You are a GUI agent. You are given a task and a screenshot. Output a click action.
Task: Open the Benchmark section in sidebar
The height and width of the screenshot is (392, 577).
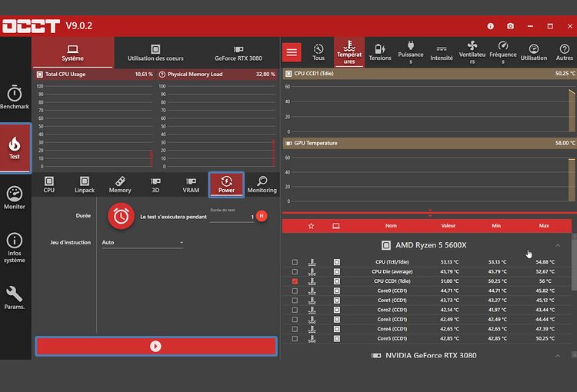(15, 98)
